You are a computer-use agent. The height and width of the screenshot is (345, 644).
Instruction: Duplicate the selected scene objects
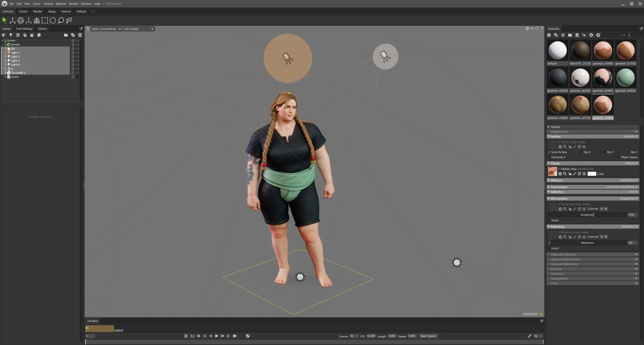click(x=73, y=35)
